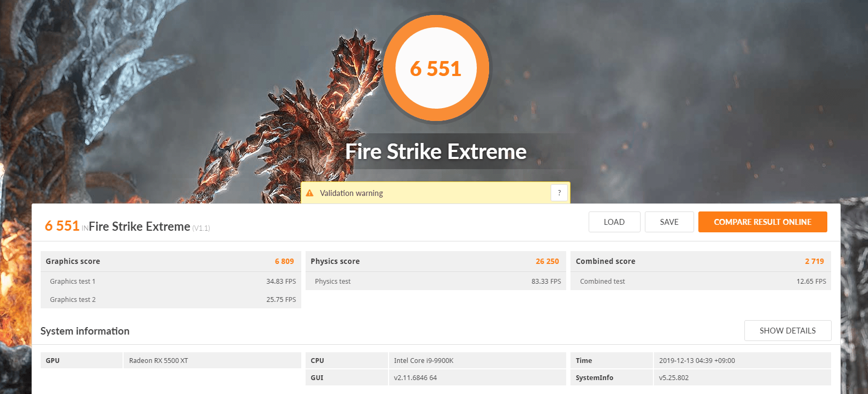Click the large 6 551 score circle
The width and height of the screenshot is (868, 394).
tap(436, 68)
